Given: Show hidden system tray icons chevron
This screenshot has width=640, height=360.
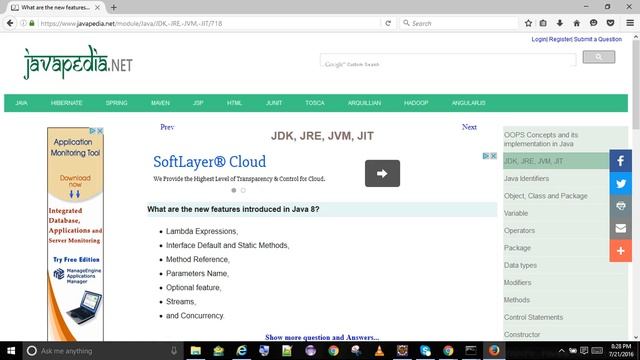Looking at the screenshot, I should (562, 351).
